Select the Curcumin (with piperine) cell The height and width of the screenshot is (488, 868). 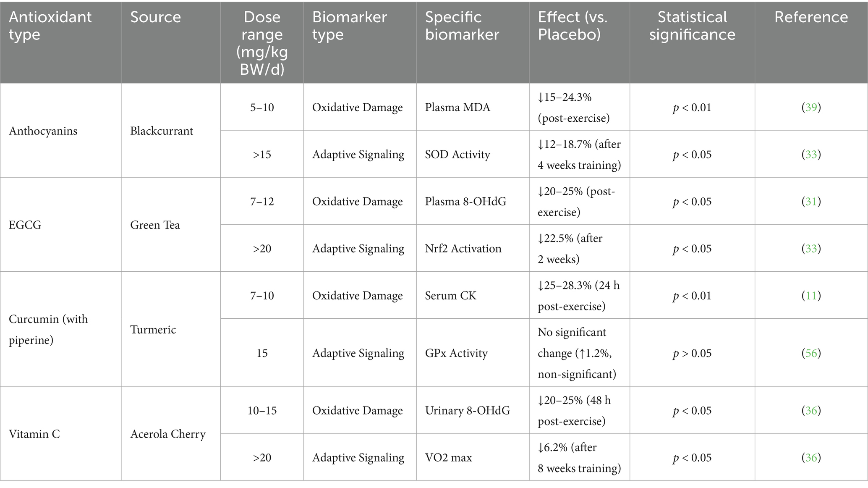[48, 329]
